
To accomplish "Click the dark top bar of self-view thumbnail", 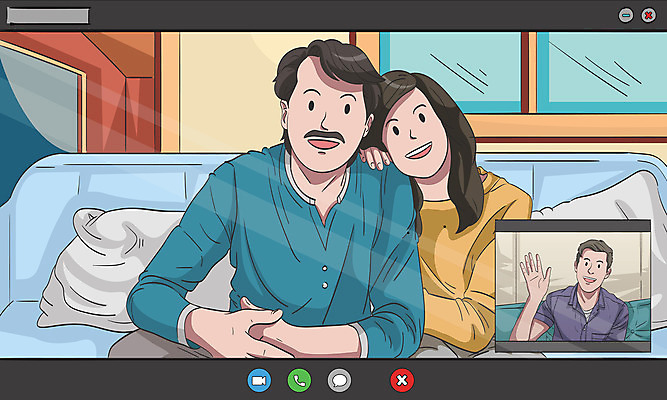I will (x=573, y=227).
